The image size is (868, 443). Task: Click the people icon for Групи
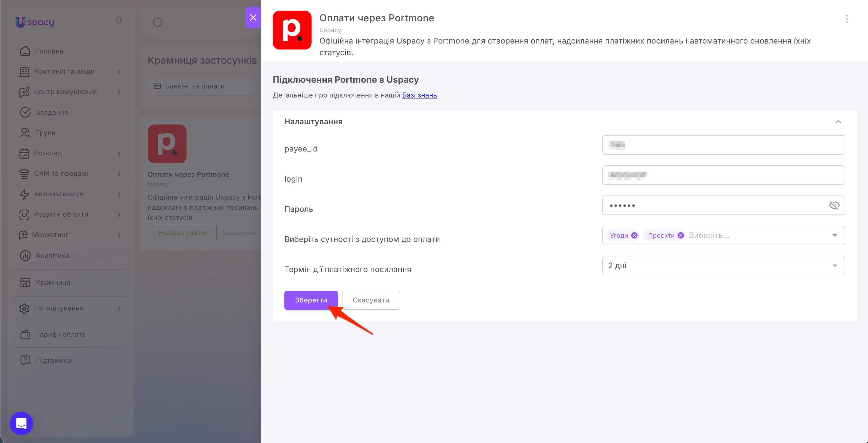point(25,133)
